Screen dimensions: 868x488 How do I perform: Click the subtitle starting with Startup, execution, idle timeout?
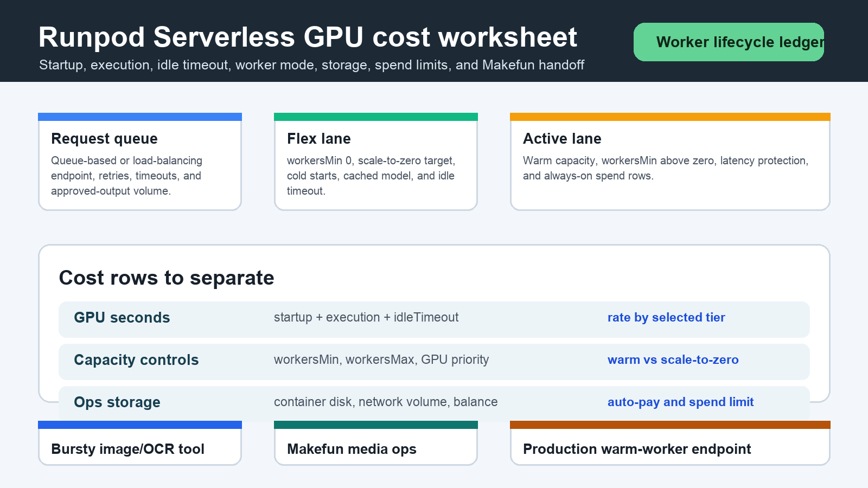coord(311,65)
